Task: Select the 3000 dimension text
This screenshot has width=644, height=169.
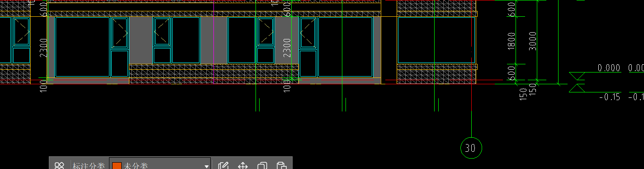Action: (x=533, y=41)
